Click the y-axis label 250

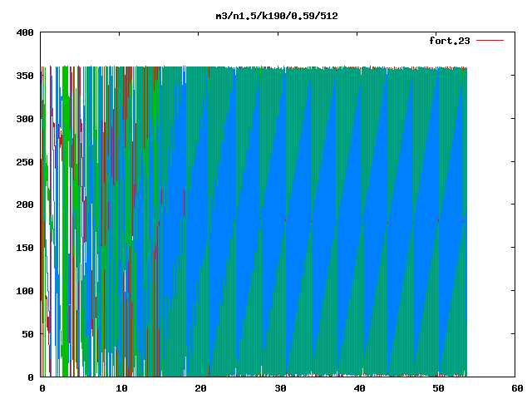pos(25,162)
